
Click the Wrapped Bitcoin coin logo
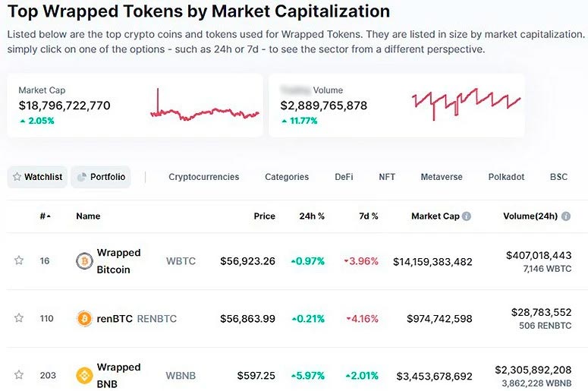coord(84,261)
